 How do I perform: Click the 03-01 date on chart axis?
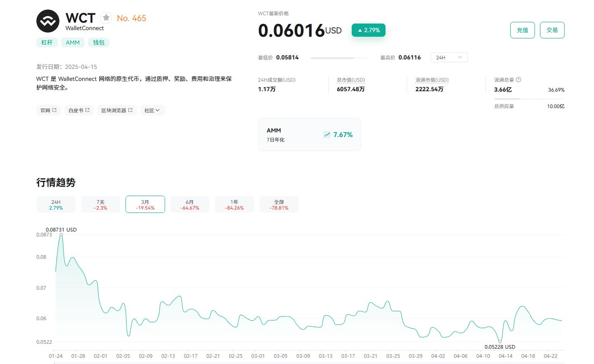point(258,356)
